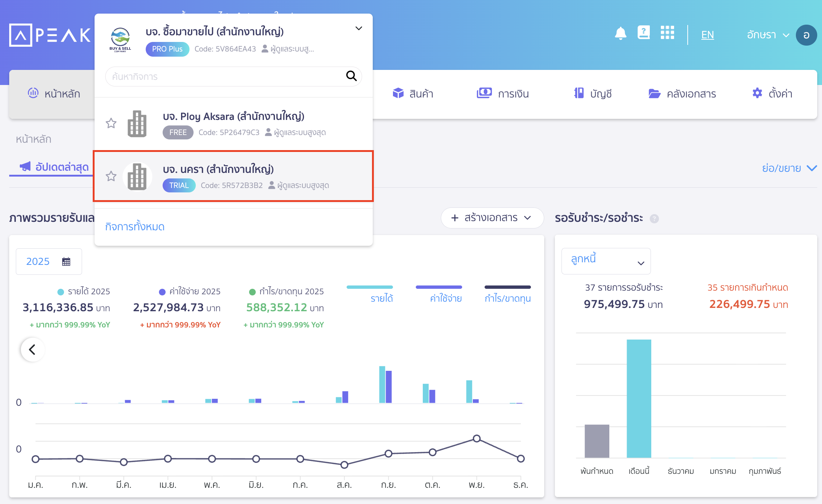Star the บจ. นครา company

tap(111, 177)
